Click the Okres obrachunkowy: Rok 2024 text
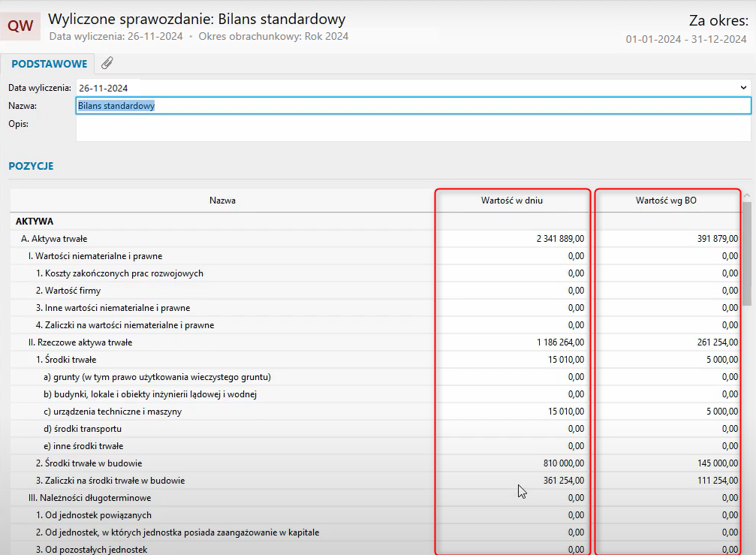756x555 pixels. pos(273,37)
